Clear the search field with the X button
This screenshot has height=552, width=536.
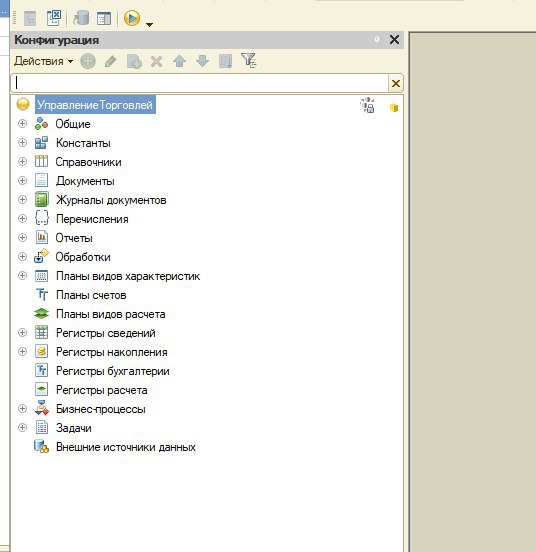click(396, 83)
